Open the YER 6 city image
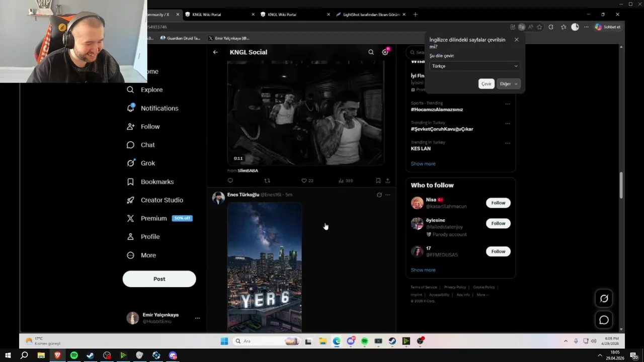 pos(265,267)
